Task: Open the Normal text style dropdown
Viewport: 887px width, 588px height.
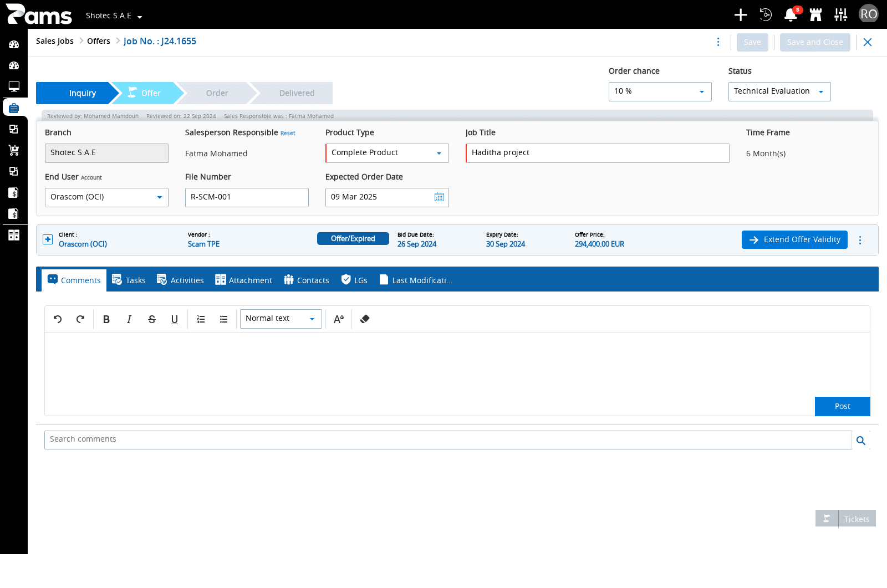Action: [281, 319]
